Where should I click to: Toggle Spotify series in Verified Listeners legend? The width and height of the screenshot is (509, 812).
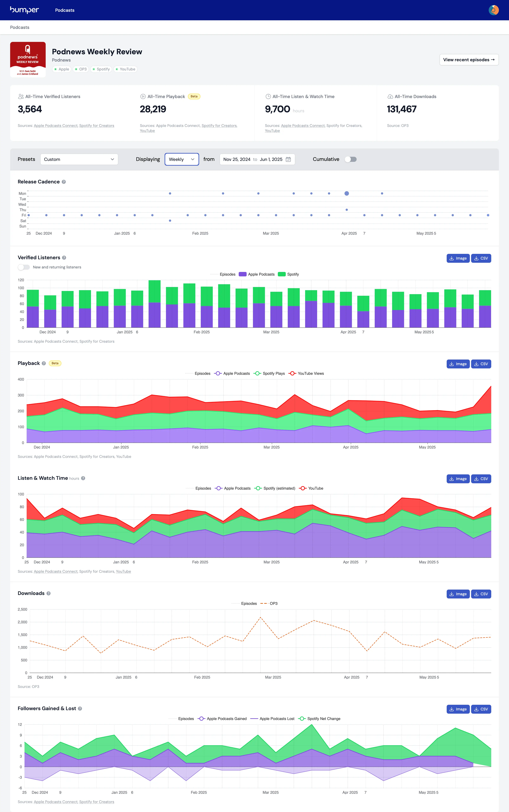288,274
